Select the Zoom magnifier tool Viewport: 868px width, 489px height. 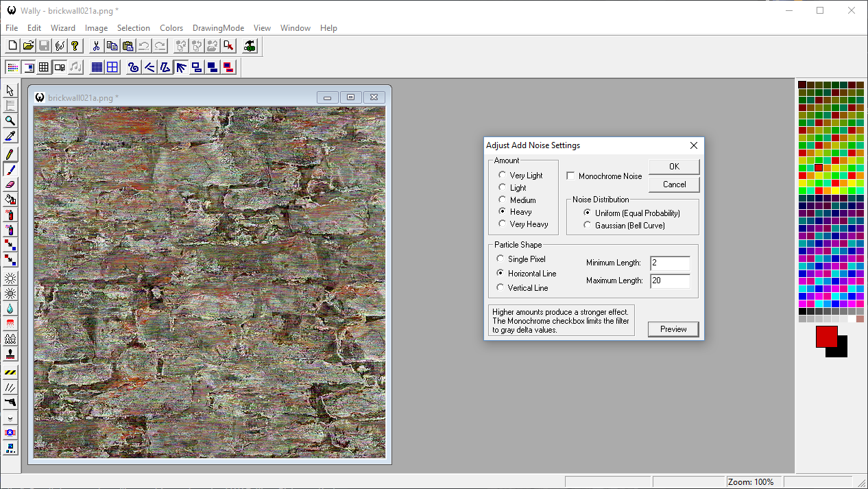coord(10,121)
